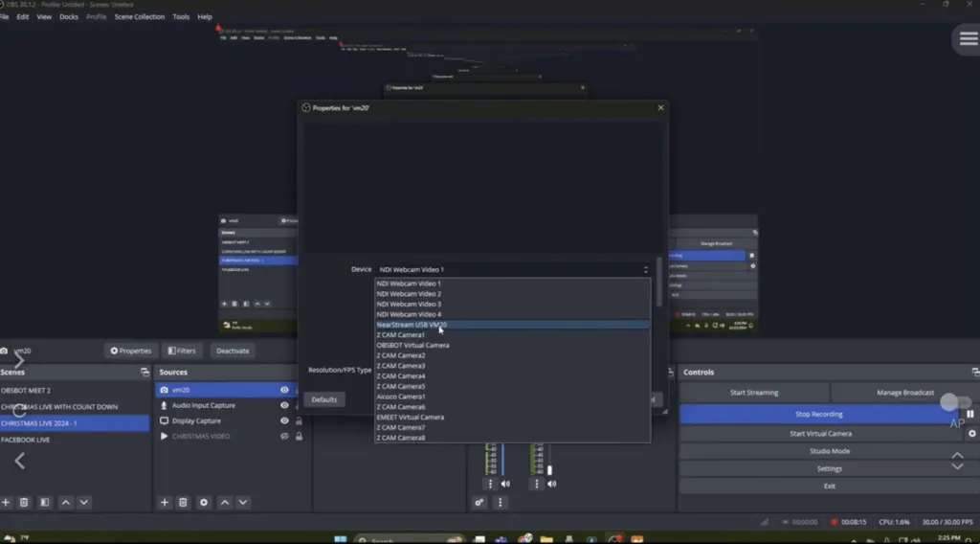Click the camera icon of vm20 source
The height and width of the screenshot is (544, 980).
(164, 390)
